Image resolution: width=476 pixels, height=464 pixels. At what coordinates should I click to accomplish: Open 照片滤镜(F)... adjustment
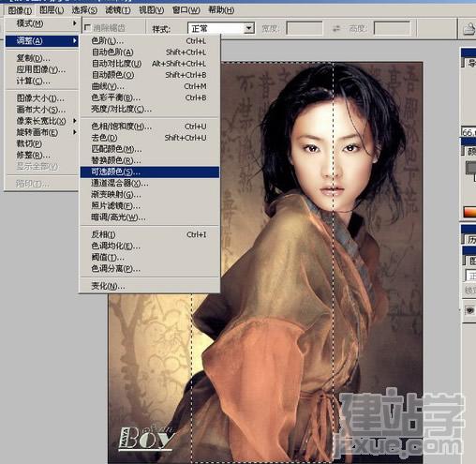(150, 206)
